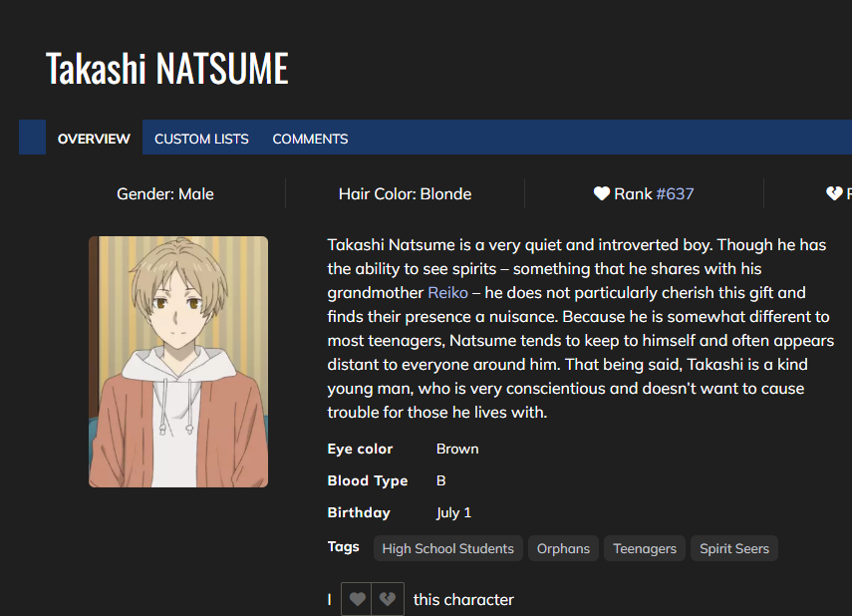Choose the Teenagers tag
This screenshot has width=852, height=616.
644,548
